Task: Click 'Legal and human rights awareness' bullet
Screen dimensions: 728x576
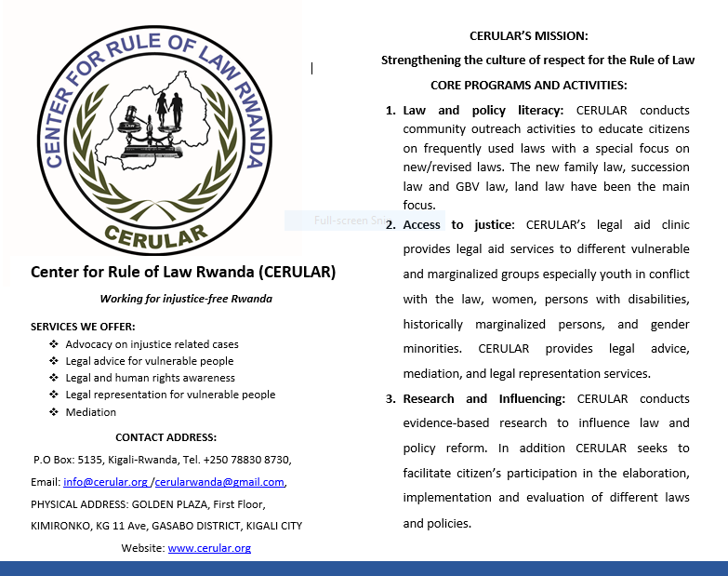Action: [151, 378]
